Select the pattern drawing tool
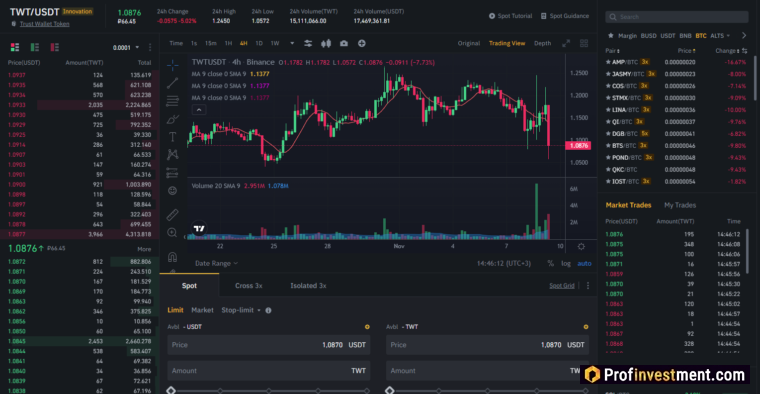Screen dimensions: 760x394 [x=173, y=155]
